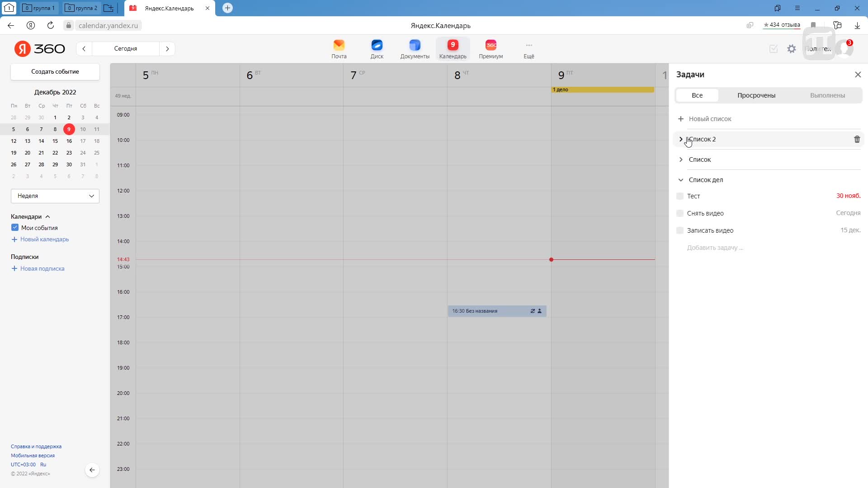Switch language via Ru link
Screen dimensions: 868x488
coord(43,465)
